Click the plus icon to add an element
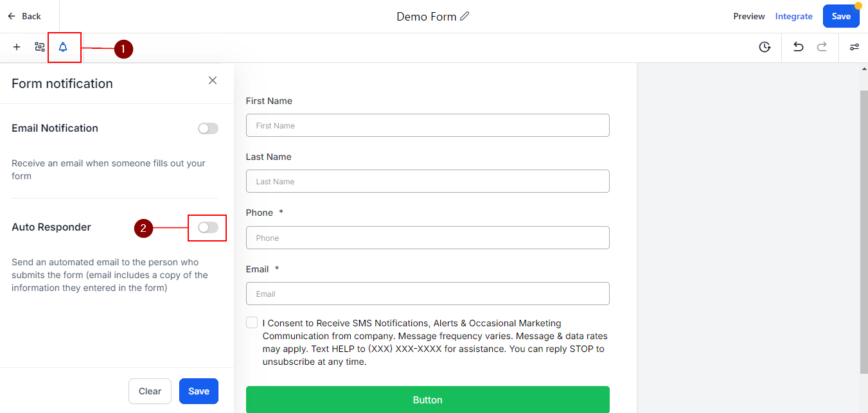 coord(17,47)
